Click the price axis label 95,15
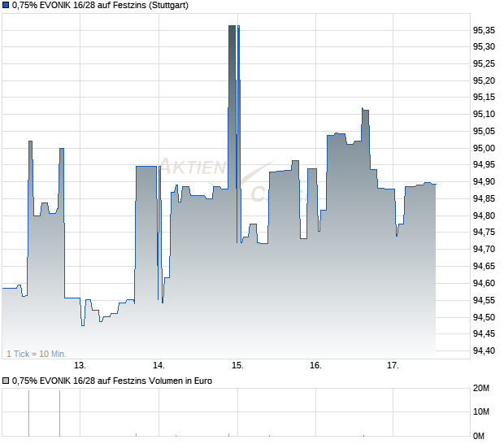 point(484,97)
